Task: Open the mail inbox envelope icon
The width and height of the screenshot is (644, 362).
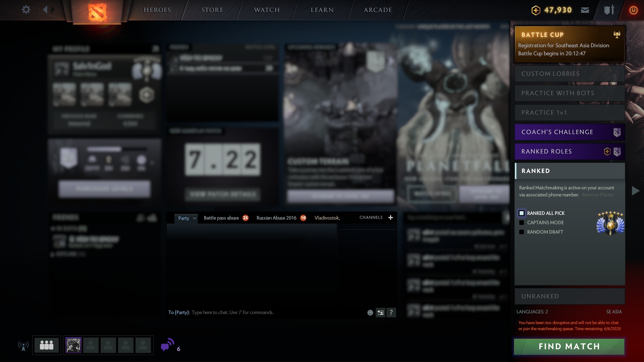Action: coord(585,10)
